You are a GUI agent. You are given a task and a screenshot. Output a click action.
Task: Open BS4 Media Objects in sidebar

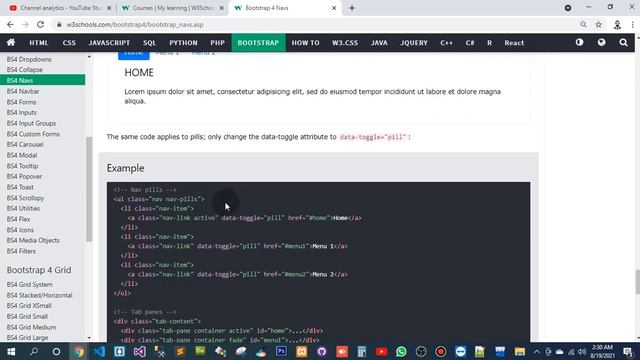33,240
